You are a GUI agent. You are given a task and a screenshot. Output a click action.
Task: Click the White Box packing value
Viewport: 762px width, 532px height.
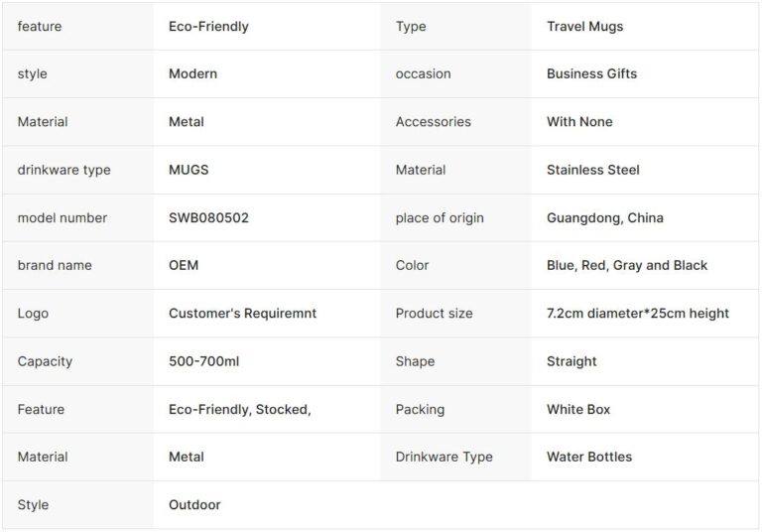578,409
